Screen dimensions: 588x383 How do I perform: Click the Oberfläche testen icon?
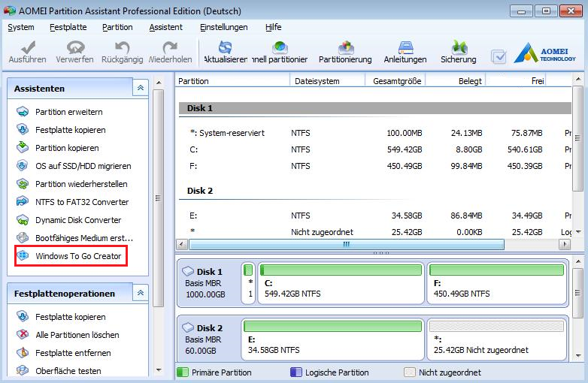[23, 370]
